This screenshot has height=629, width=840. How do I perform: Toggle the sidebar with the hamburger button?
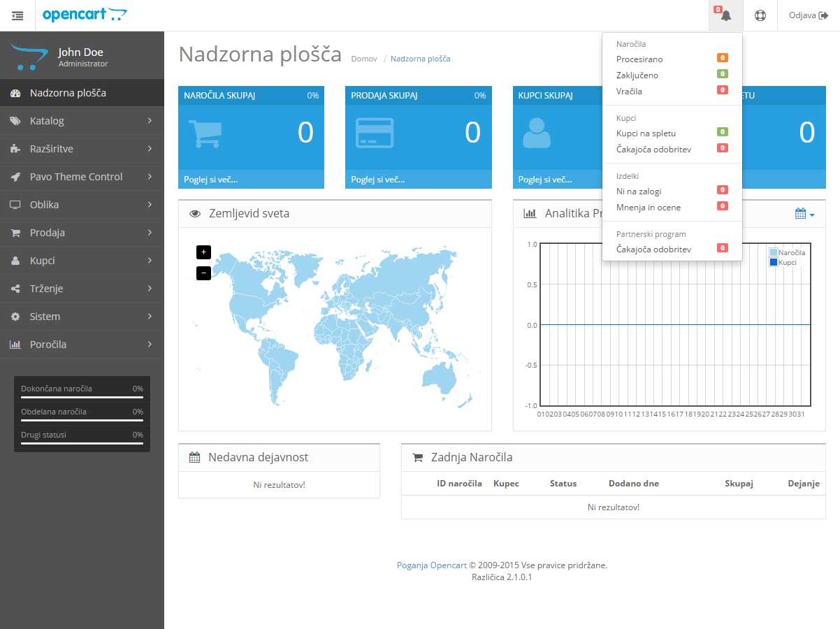pos(17,15)
